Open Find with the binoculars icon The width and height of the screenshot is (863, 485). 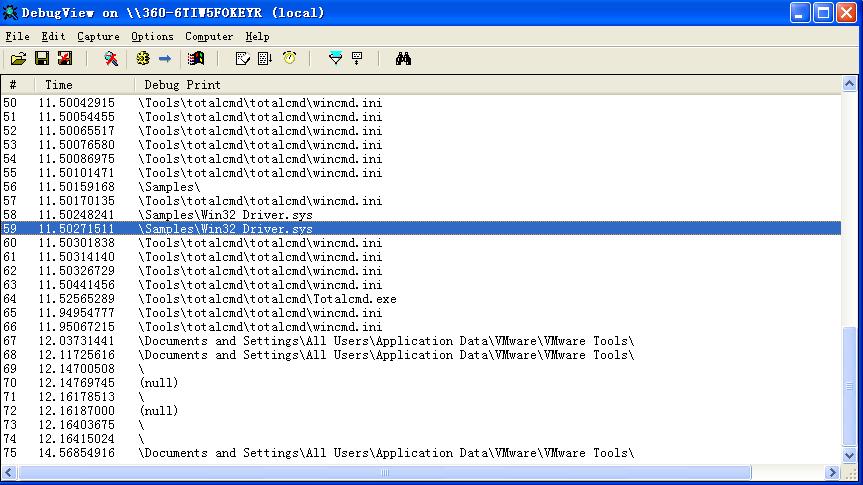pyautogui.click(x=403, y=58)
